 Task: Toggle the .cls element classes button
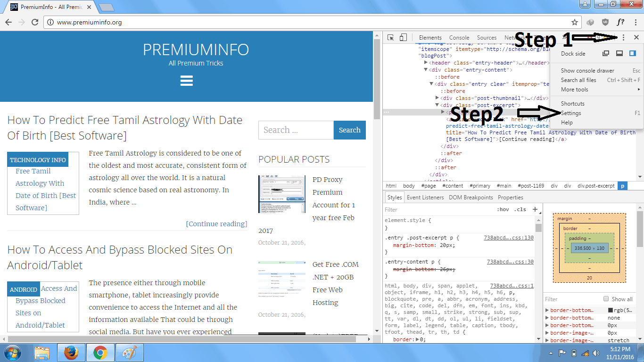(520, 209)
